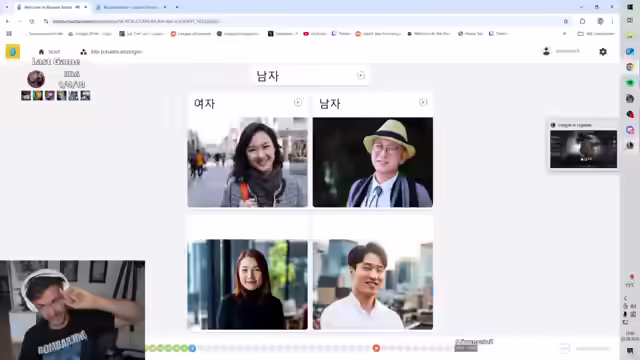
Task: Select the photo of the woman with the scarf
Action: point(248,162)
